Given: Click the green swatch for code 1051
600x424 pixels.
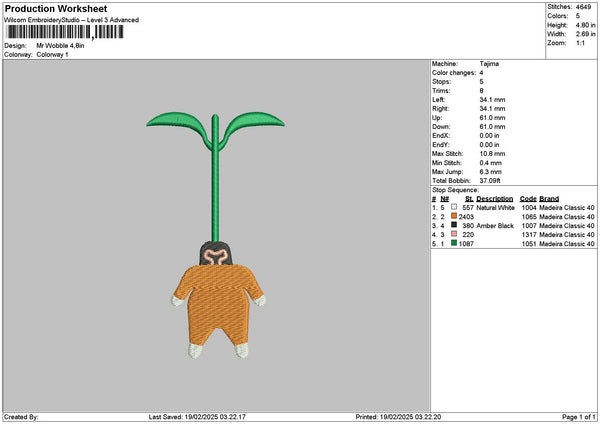Looking at the screenshot, I should pyautogui.click(x=454, y=243).
